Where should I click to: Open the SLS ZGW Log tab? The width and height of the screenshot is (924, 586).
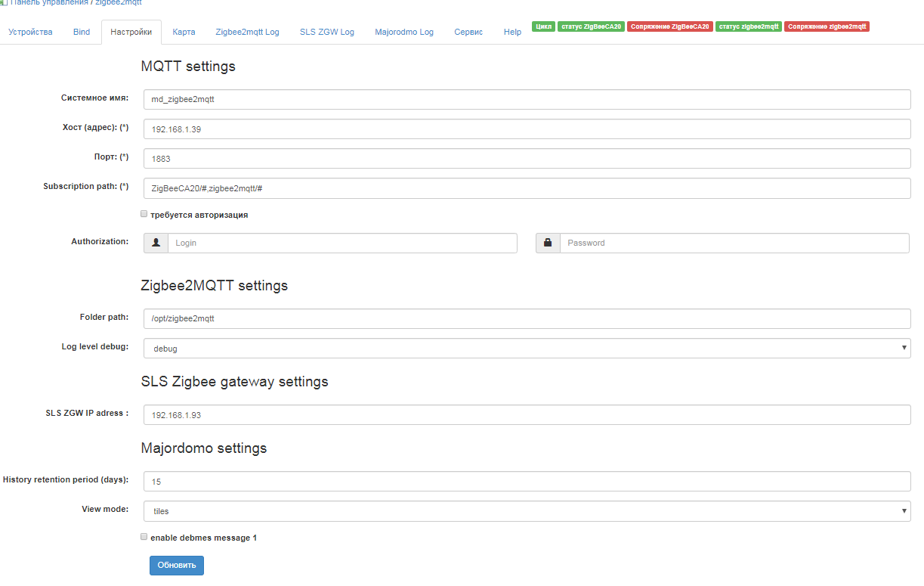tap(326, 32)
